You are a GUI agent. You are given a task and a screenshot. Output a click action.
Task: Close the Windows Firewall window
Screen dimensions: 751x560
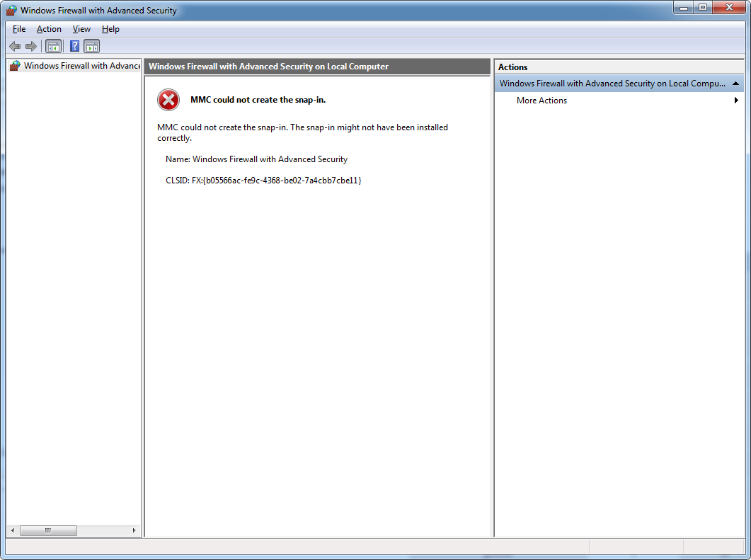730,7
